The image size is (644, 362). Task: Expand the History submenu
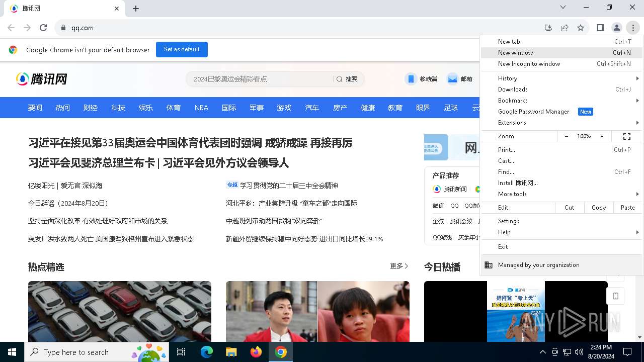point(561,78)
